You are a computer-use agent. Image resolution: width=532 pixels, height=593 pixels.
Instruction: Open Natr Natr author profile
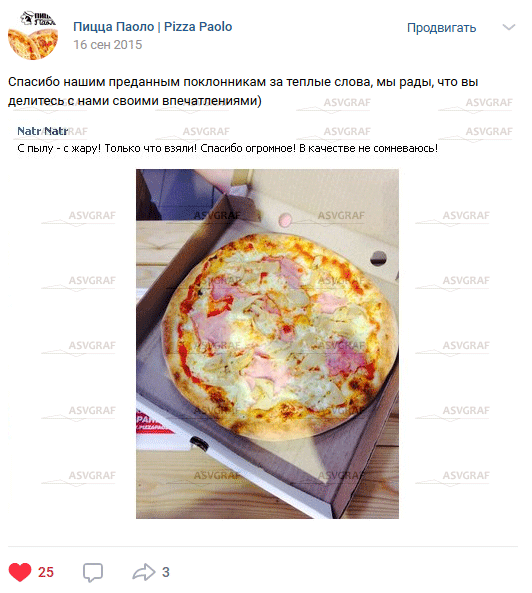point(43,131)
